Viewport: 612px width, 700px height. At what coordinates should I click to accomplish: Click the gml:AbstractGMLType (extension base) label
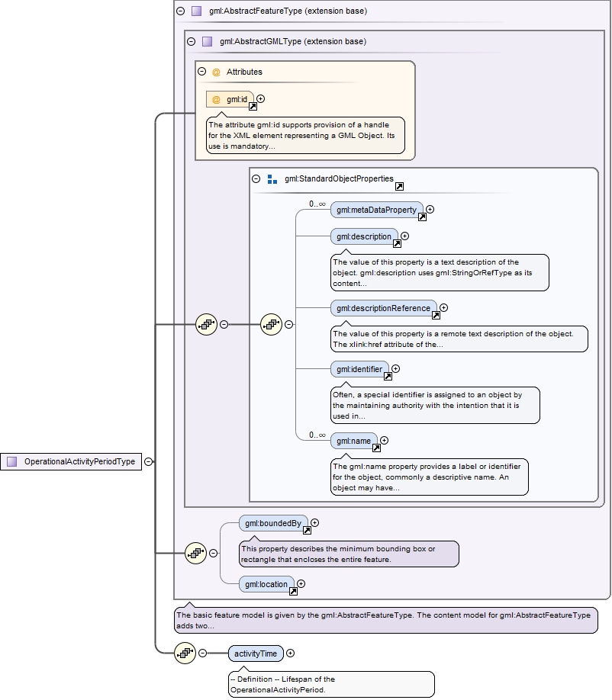293,41
